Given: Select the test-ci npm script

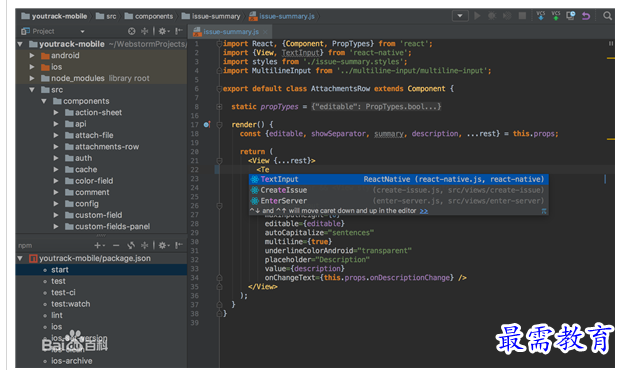Looking at the screenshot, I should [63, 293].
